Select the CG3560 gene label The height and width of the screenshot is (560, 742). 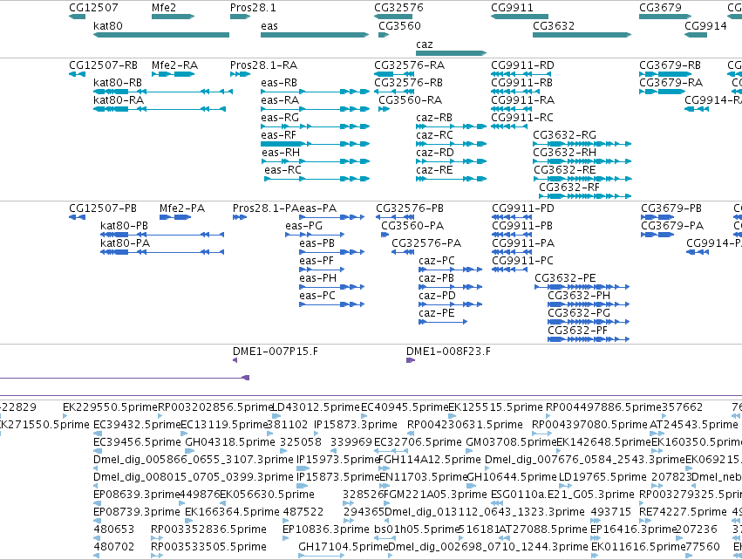400,25
